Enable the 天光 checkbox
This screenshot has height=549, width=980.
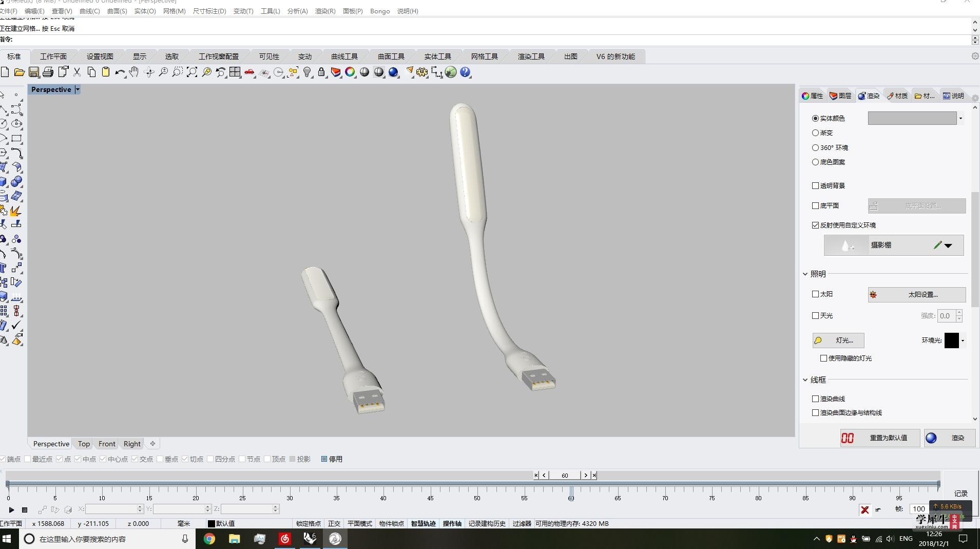coord(815,315)
